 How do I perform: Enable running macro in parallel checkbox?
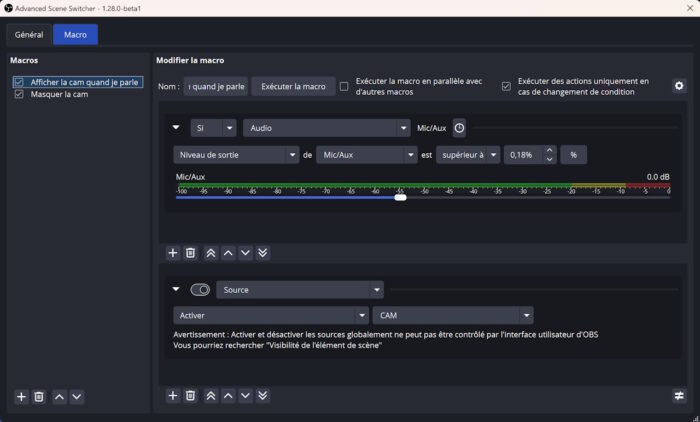point(344,86)
